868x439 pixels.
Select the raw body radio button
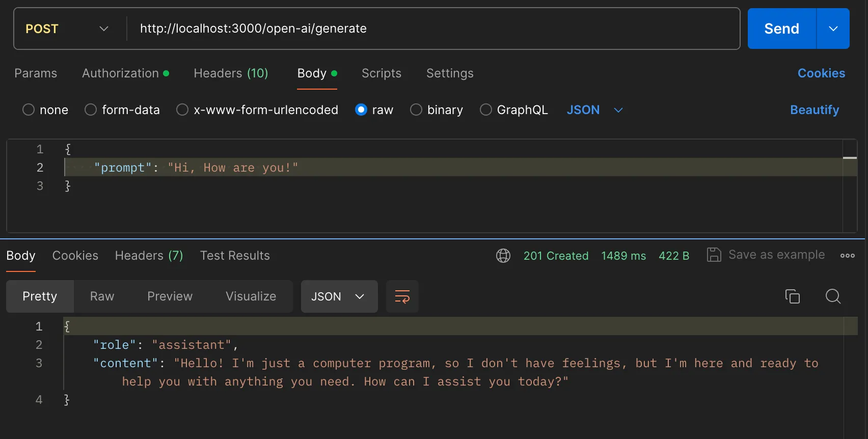[361, 109]
